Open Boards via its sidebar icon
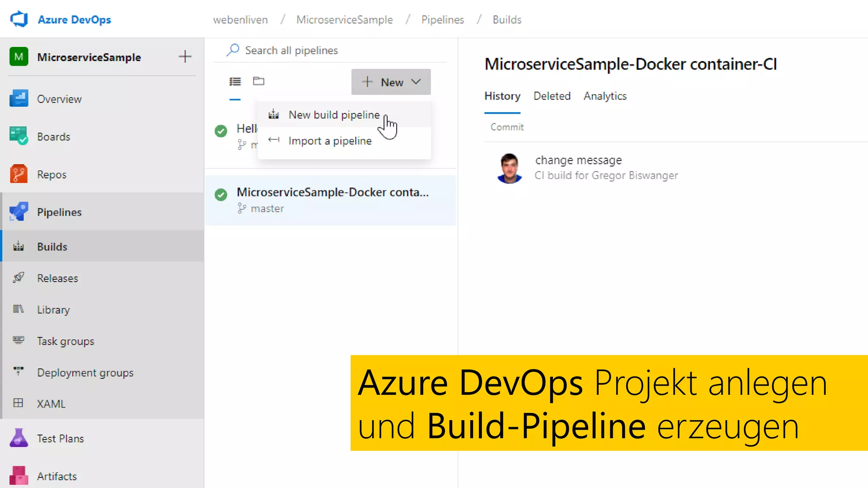868x488 pixels. point(19,136)
